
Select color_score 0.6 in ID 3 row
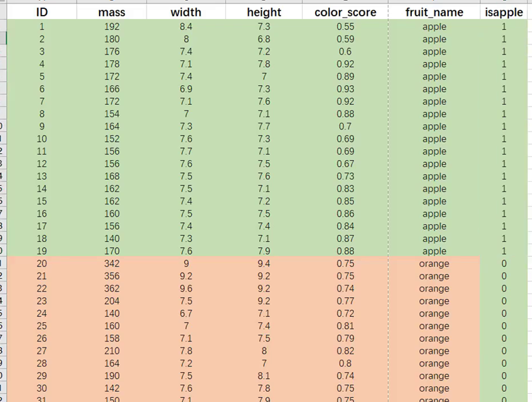(345, 52)
